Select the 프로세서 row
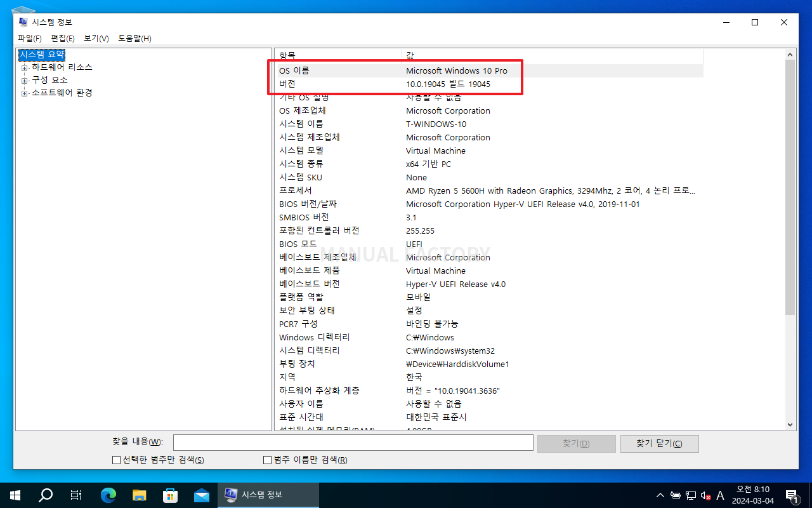This screenshot has width=812, height=508. tap(489, 190)
